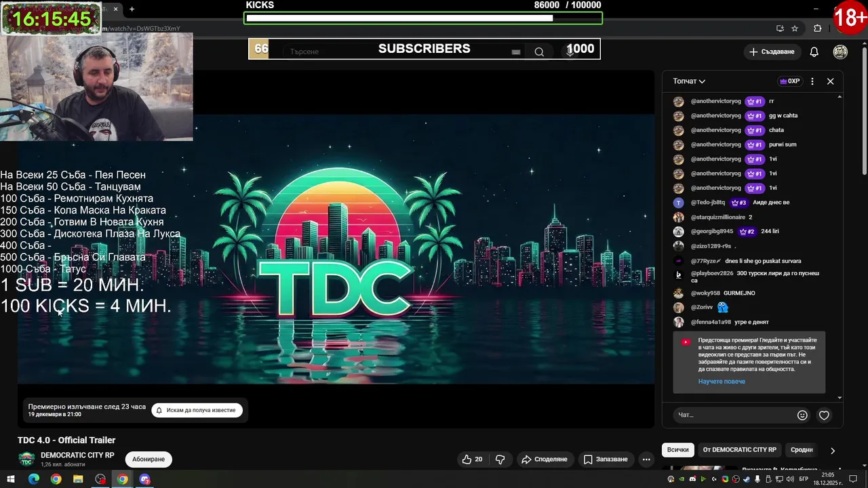The width and height of the screenshot is (868, 488).
Task: Select the Всички filter chip
Action: [677, 449]
